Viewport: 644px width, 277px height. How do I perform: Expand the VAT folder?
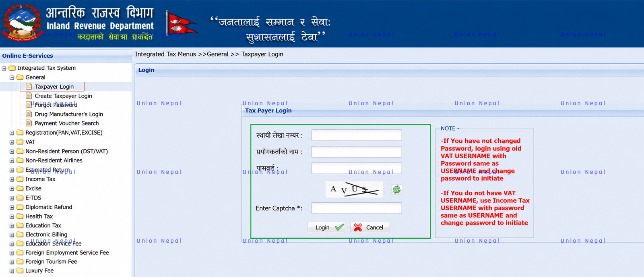12,142
